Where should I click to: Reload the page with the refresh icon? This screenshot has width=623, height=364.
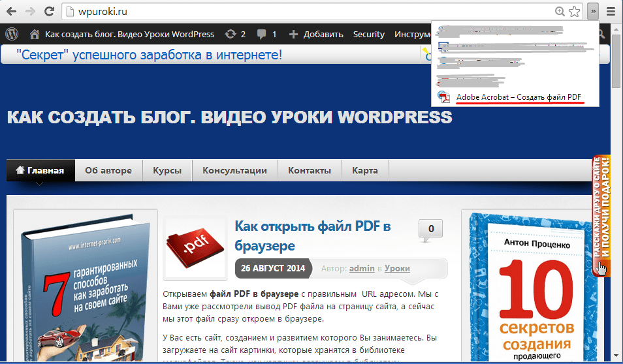tap(49, 11)
